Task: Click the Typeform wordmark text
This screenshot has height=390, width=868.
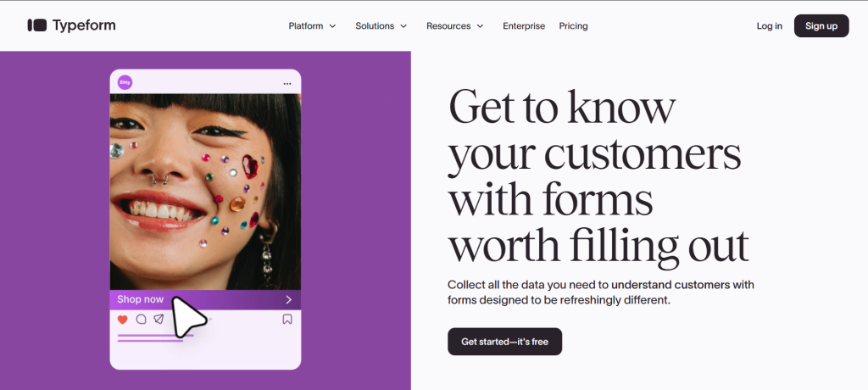Action: point(84,25)
